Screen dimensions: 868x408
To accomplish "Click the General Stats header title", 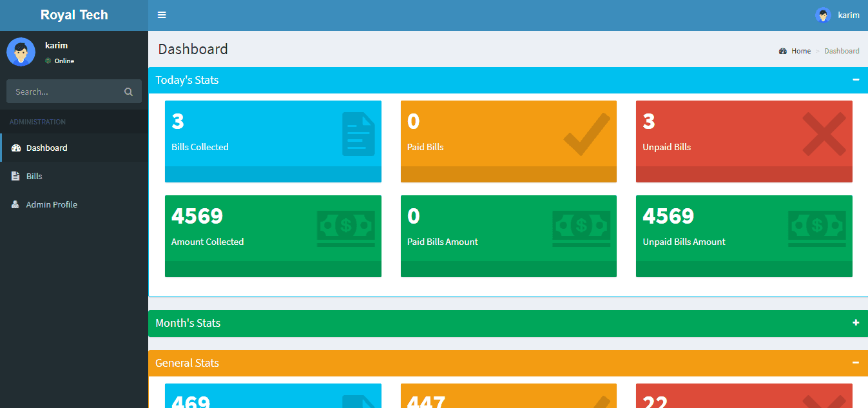I will coord(187,363).
